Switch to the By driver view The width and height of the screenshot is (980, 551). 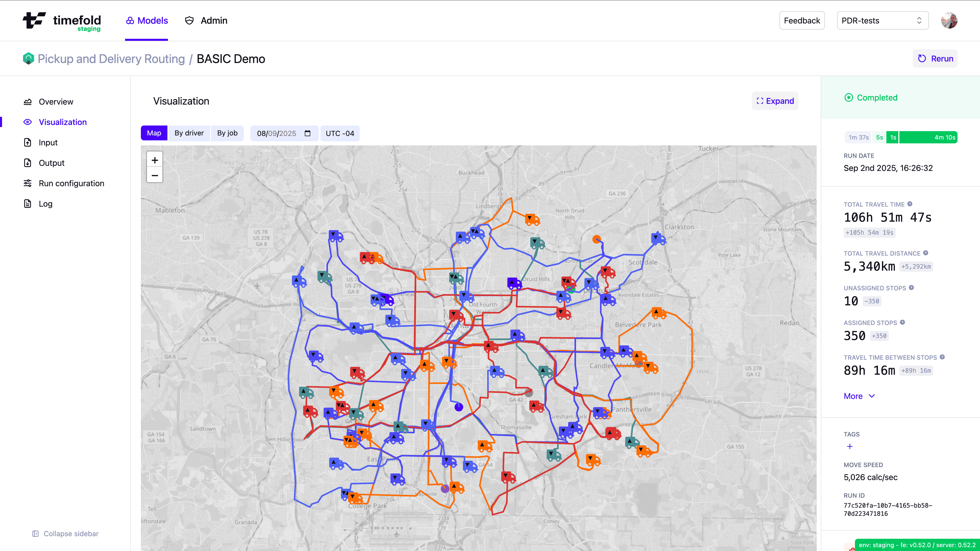click(x=189, y=133)
